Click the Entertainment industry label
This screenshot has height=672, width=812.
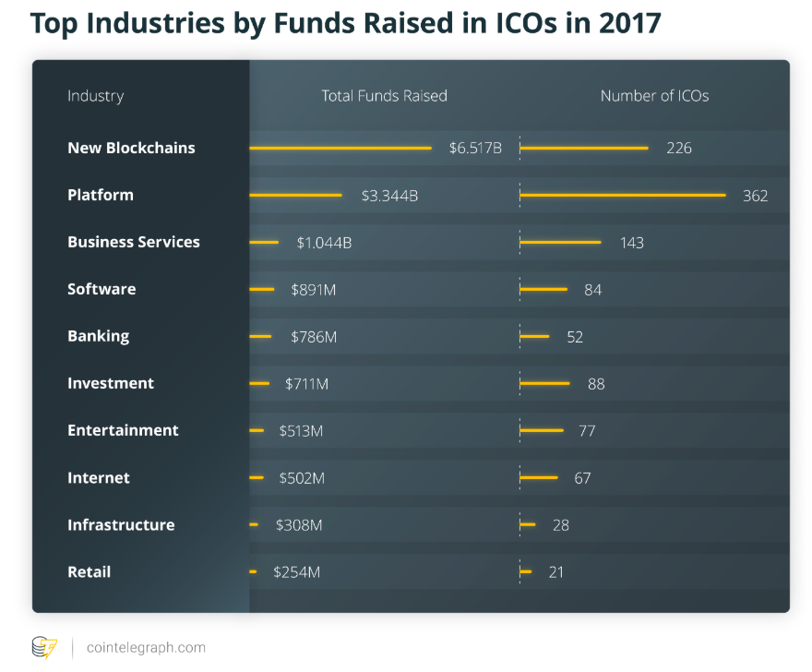[123, 430]
